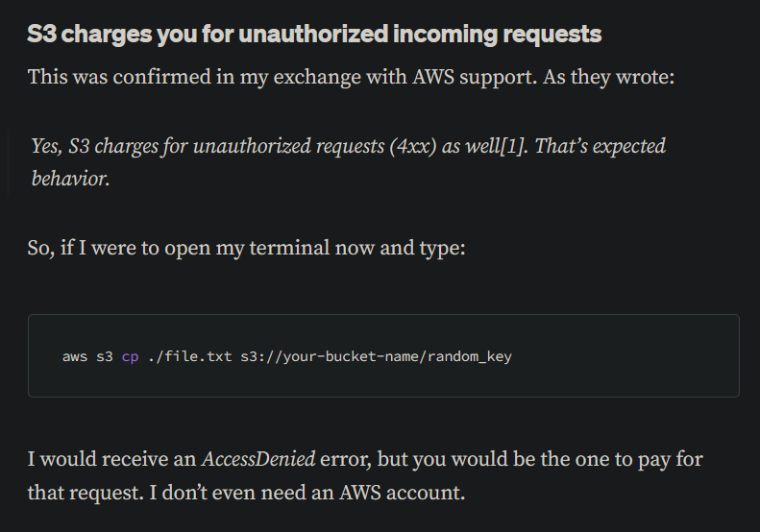Click the word "unauthorized" in the heading
Viewport: 760px width, 532px height.
(313, 35)
